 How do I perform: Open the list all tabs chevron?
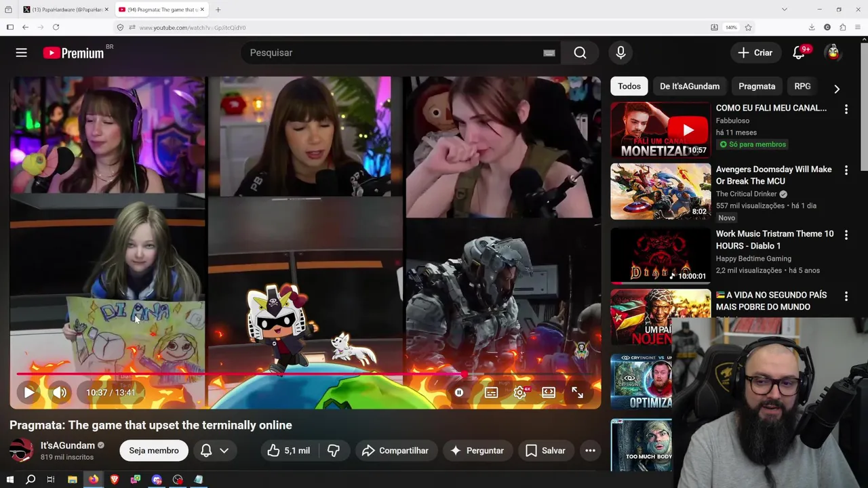pos(784,9)
